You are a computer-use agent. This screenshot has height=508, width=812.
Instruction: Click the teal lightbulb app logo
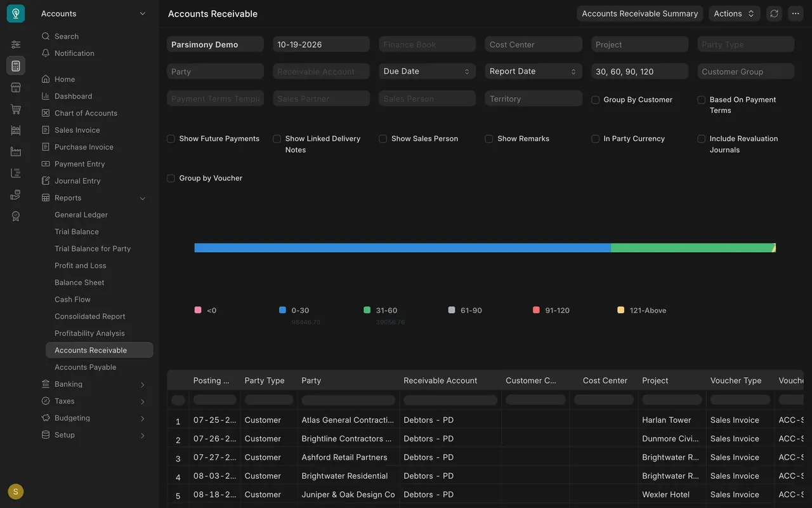16,13
